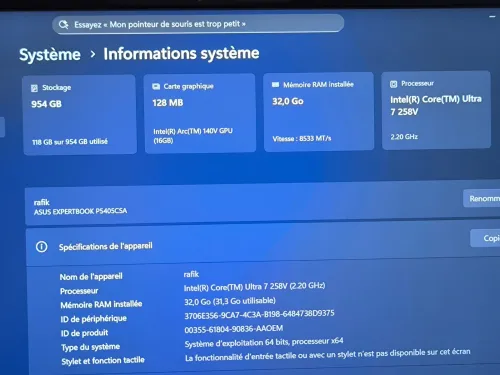The height and width of the screenshot is (375, 500).
Task: Click the Informations système heading
Action: point(181,54)
